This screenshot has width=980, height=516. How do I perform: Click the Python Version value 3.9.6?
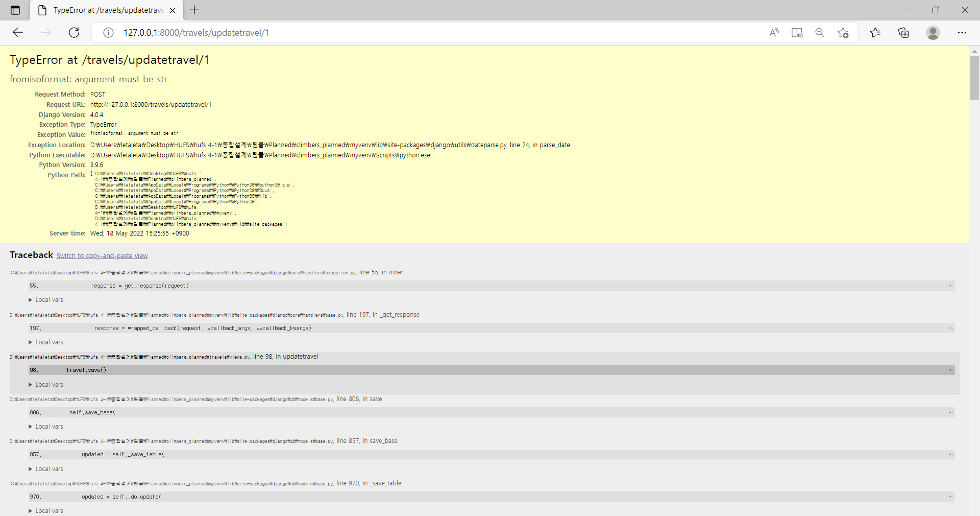(x=96, y=165)
